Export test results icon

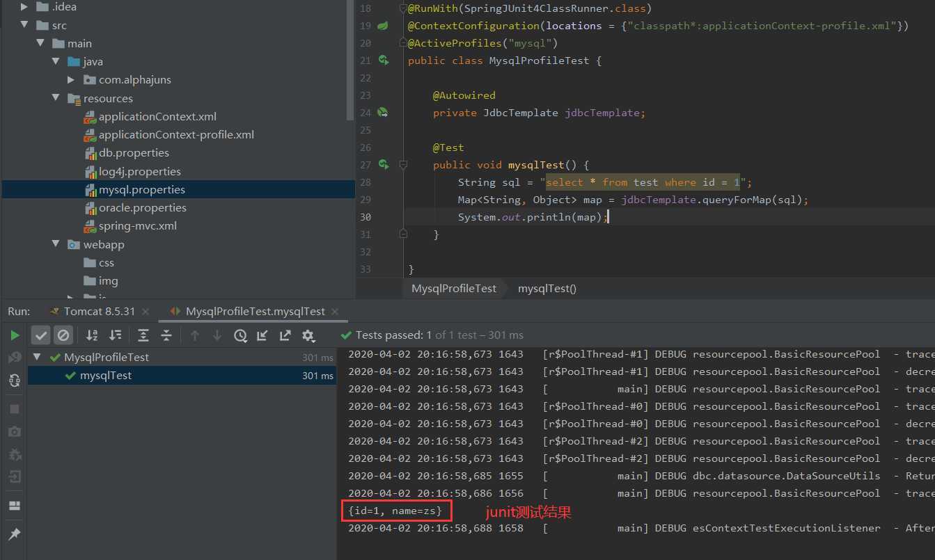285,335
